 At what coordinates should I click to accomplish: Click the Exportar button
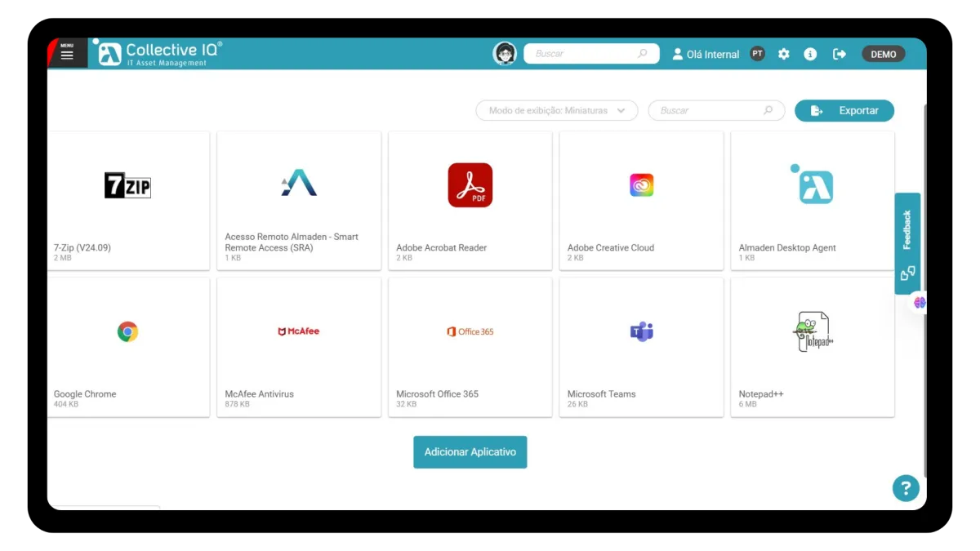click(844, 110)
